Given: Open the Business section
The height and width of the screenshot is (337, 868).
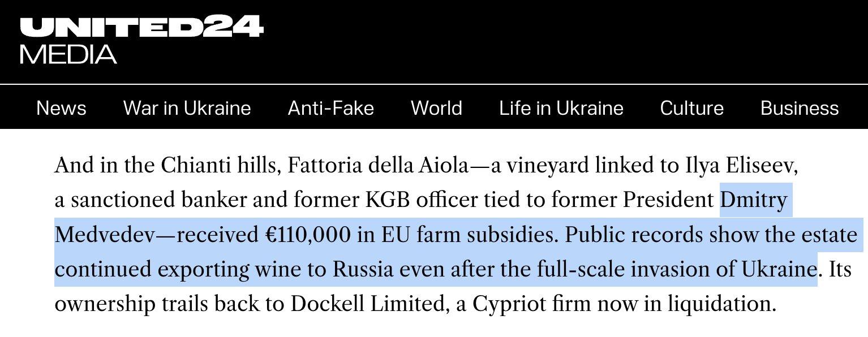Looking at the screenshot, I should [800, 108].
